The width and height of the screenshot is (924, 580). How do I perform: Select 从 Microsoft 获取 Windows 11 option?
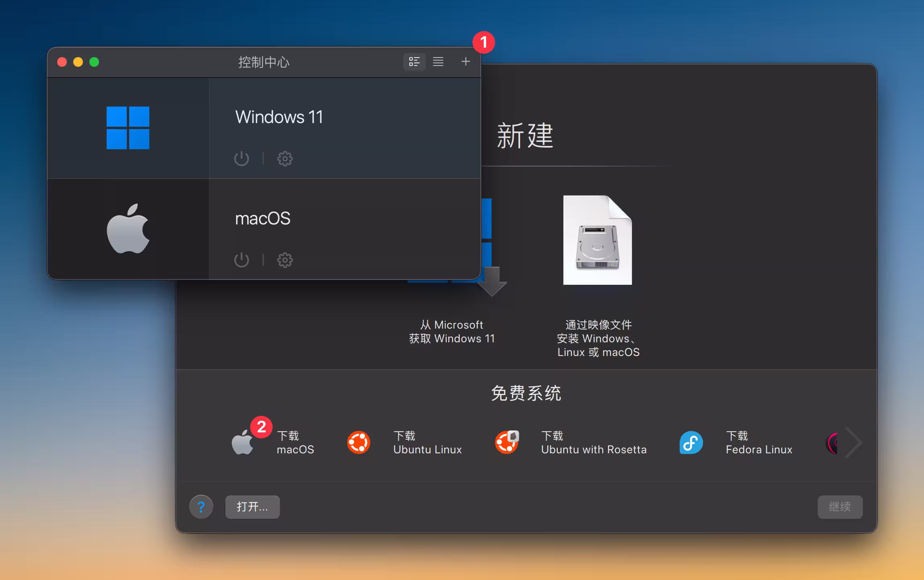(x=452, y=331)
